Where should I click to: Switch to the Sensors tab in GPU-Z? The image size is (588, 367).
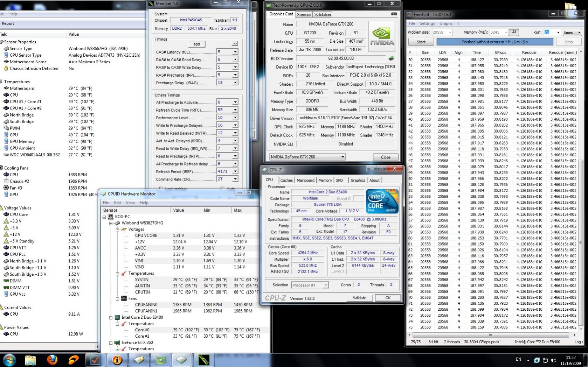click(x=304, y=15)
